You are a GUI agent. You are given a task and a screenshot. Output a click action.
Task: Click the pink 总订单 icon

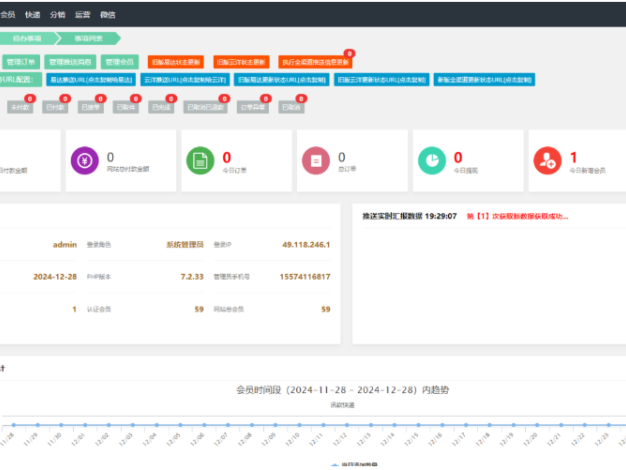click(x=316, y=160)
